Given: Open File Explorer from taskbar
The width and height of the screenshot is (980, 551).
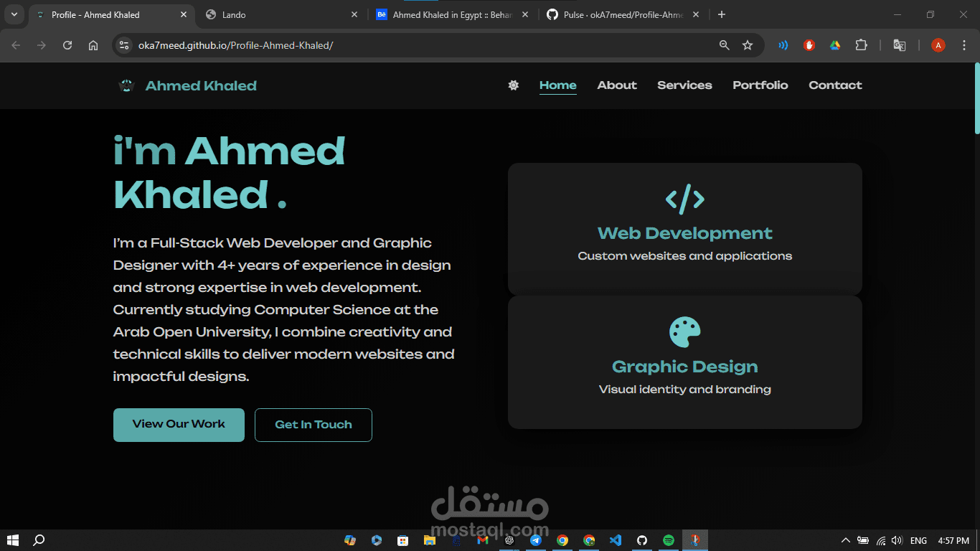Looking at the screenshot, I should (430, 540).
